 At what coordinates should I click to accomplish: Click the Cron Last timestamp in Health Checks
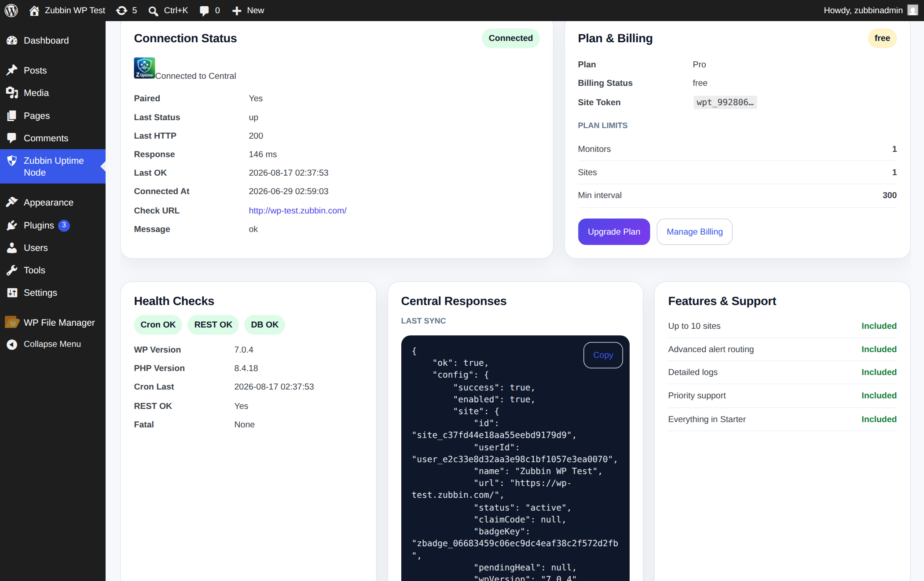pos(274,387)
